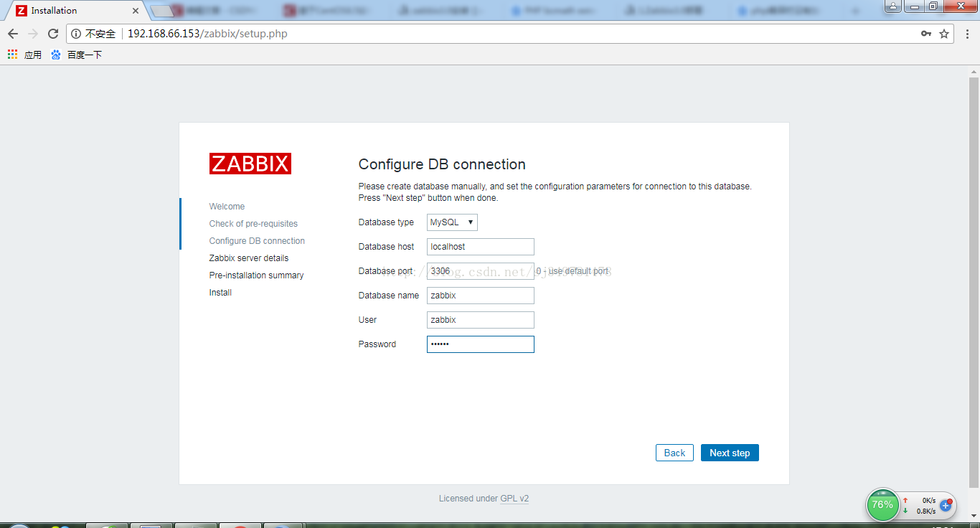The image size is (980, 528).
Task: Click the scrollbar down arrow
Action: click(x=974, y=515)
